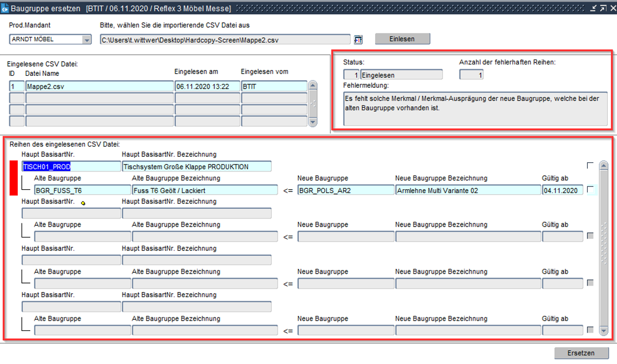Click the rows list scroll-down arrow
617x364 pixels.
click(603, 330)
